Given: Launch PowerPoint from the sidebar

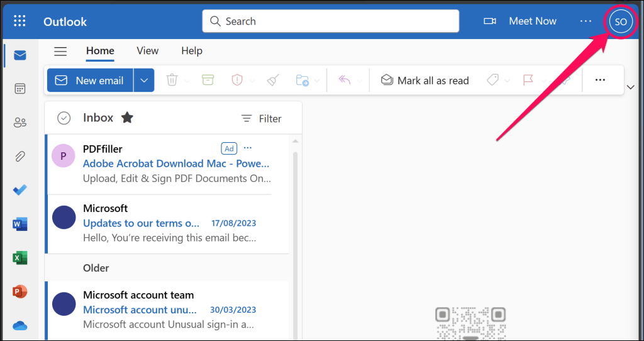Looking at the screenshot, I should [x=19, y=292].
